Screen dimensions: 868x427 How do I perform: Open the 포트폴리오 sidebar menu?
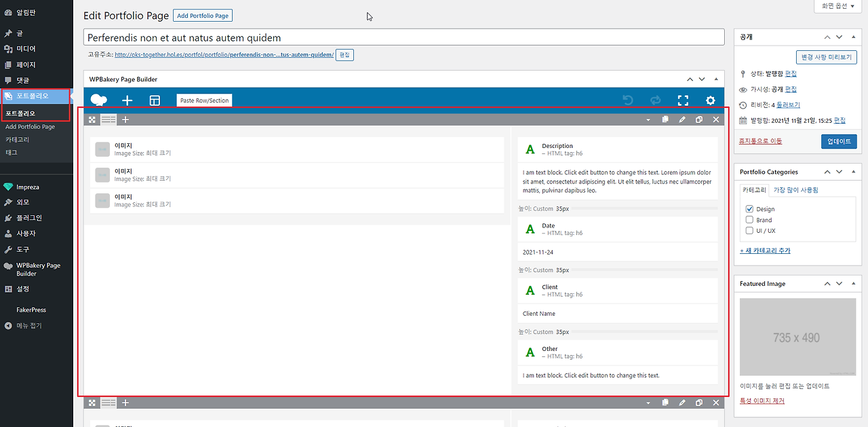36,96
